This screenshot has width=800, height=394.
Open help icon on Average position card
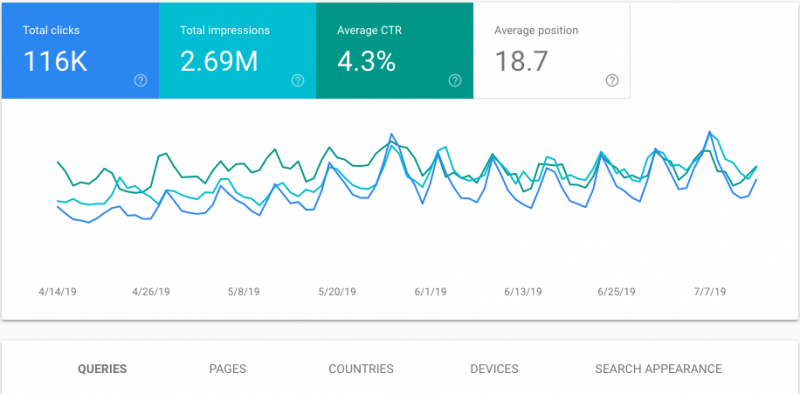point(612,80)
